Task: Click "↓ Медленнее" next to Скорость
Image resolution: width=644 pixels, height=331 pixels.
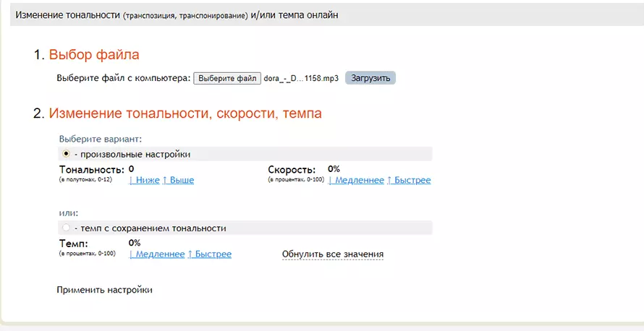Action: point(356,180)
